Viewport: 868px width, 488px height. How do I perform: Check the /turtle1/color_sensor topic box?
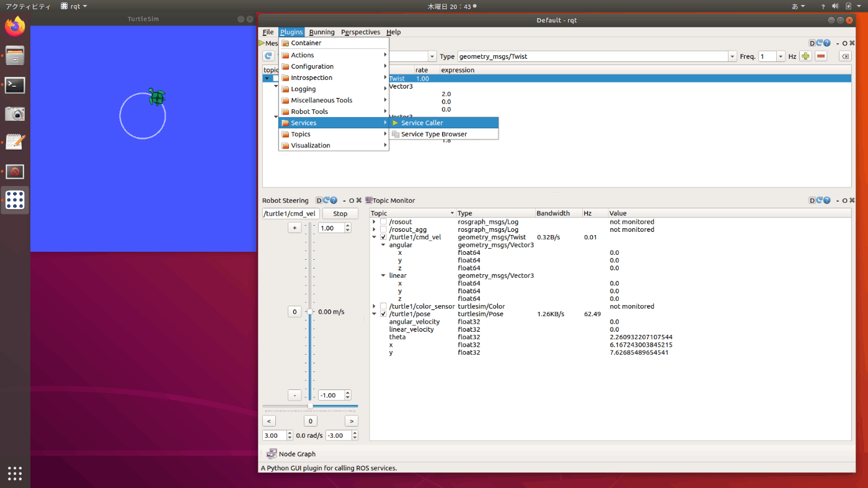(383, 306)
